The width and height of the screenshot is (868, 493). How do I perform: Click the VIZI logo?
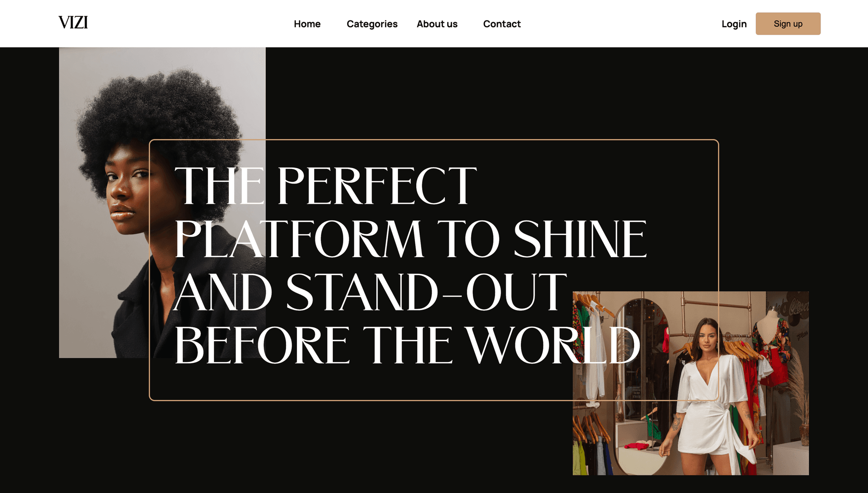click(x=73, y=23)
